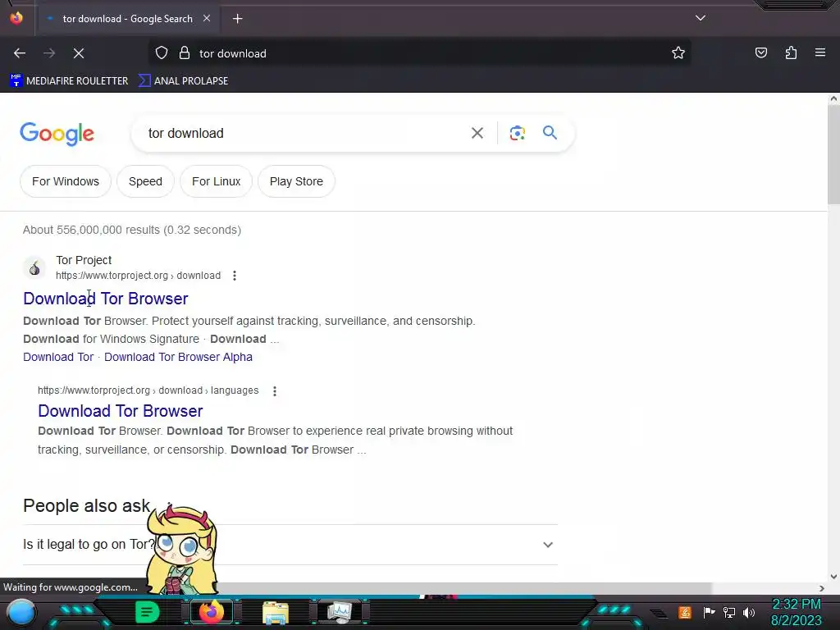The image size is (840, 630).
Task: Click the Tor Project onion favicon
Action: (x=34, y=267)
